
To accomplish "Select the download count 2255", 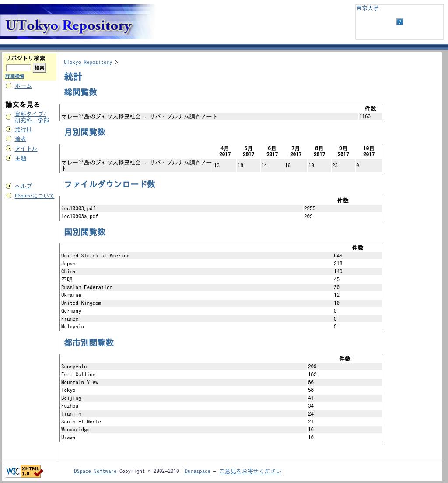I will pos(310,208).
